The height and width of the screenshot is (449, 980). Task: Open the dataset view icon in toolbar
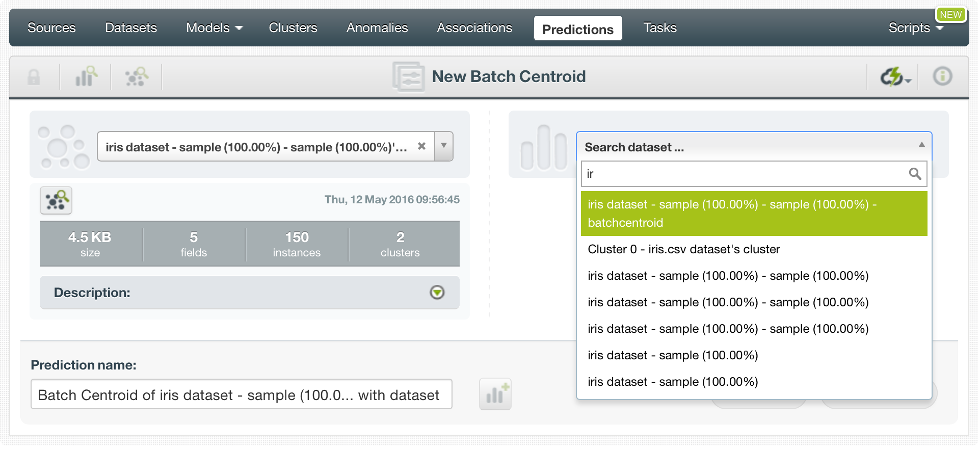86,76
